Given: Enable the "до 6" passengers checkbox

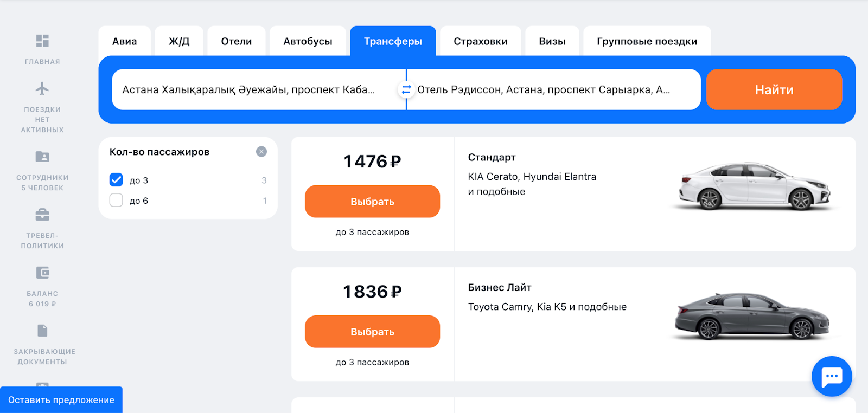Looking at the screenshot, I should tap(116, 201).
